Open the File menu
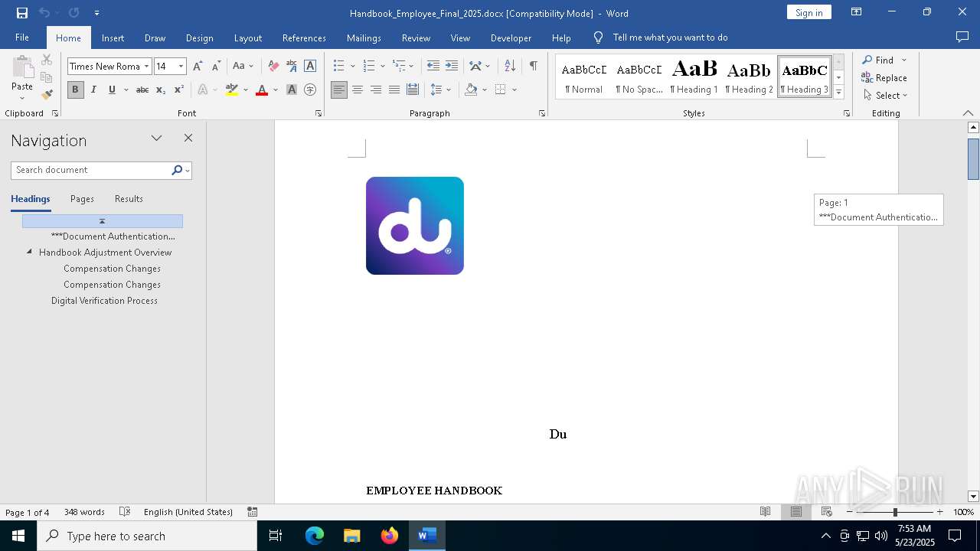Image resolution: width=980 pixels, height=551 pixels. tap(22, 37)
